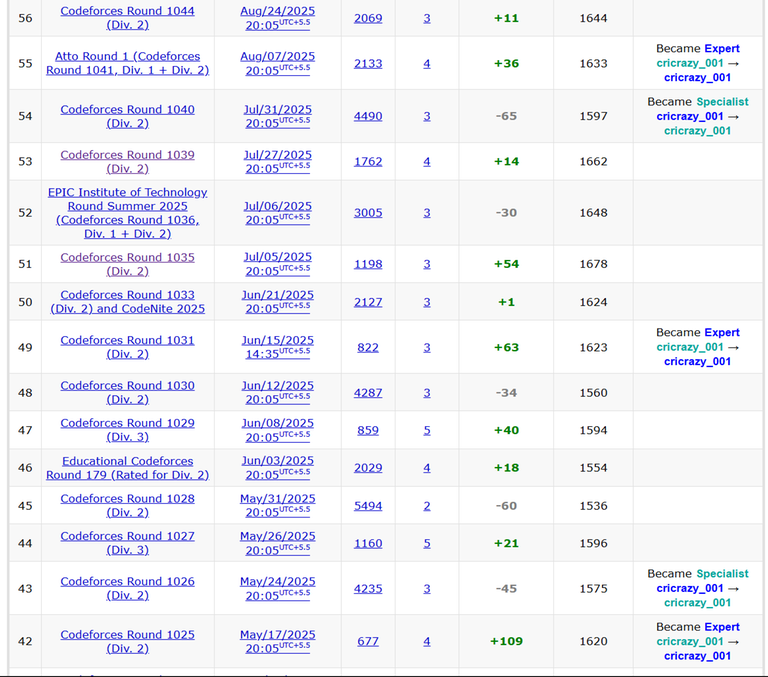
Task: Open Codeforces Round 1030 (Div. 2) link
Action: click(x=127, y=392)
